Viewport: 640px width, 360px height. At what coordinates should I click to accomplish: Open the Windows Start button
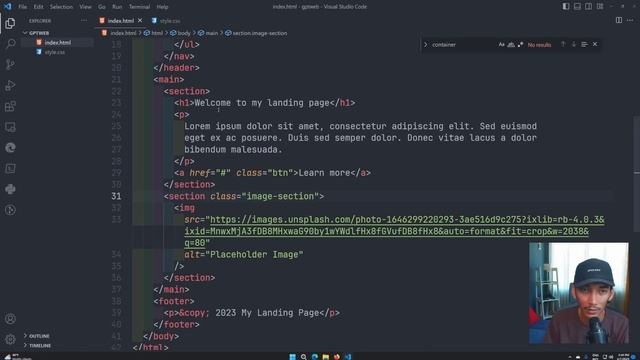[293, 357]
